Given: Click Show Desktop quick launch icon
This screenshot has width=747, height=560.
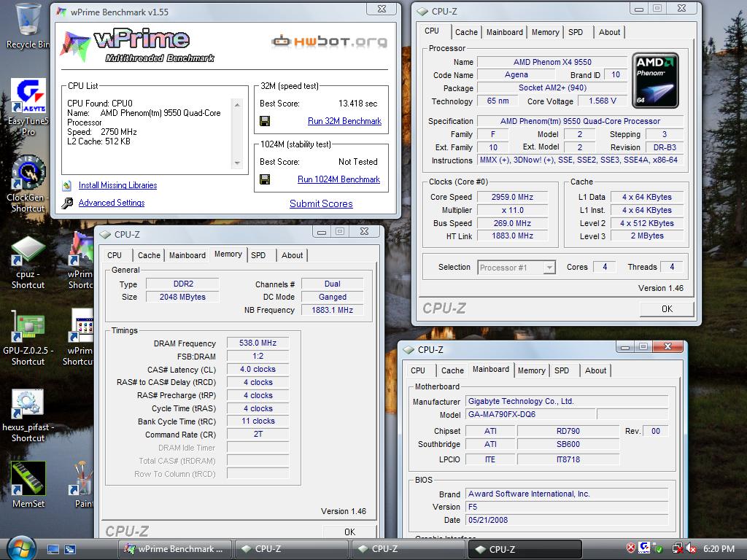Looking at the screenshot, I should (53, 549).
